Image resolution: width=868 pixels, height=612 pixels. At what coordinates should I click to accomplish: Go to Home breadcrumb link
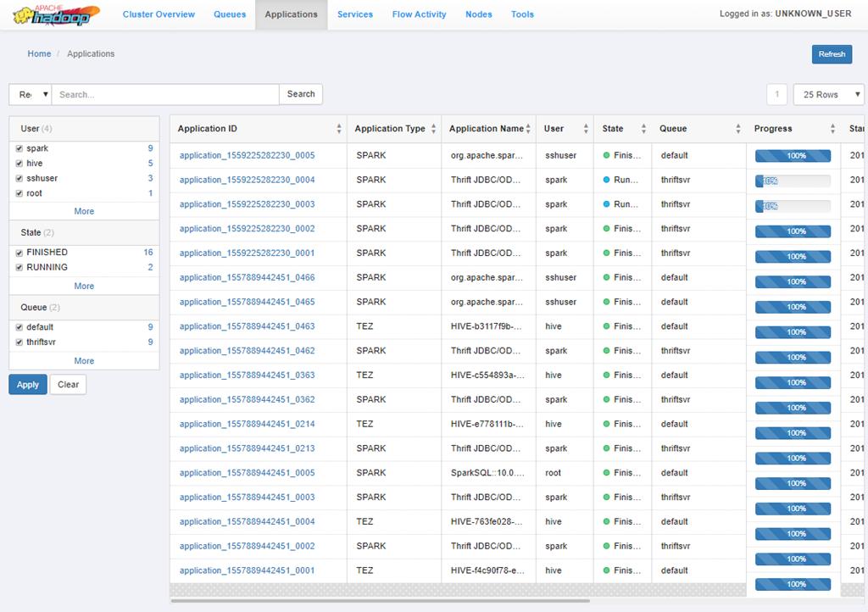coord(39,53)
